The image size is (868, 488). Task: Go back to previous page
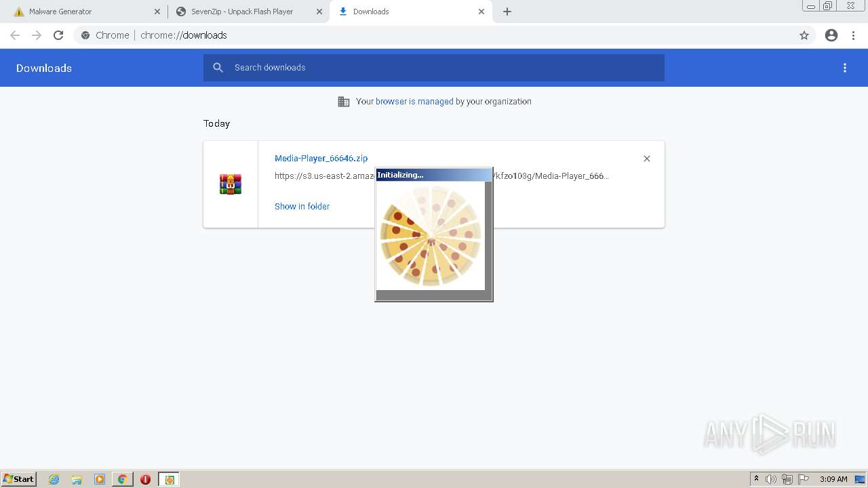pyautogui.click(x=15, y=35)
